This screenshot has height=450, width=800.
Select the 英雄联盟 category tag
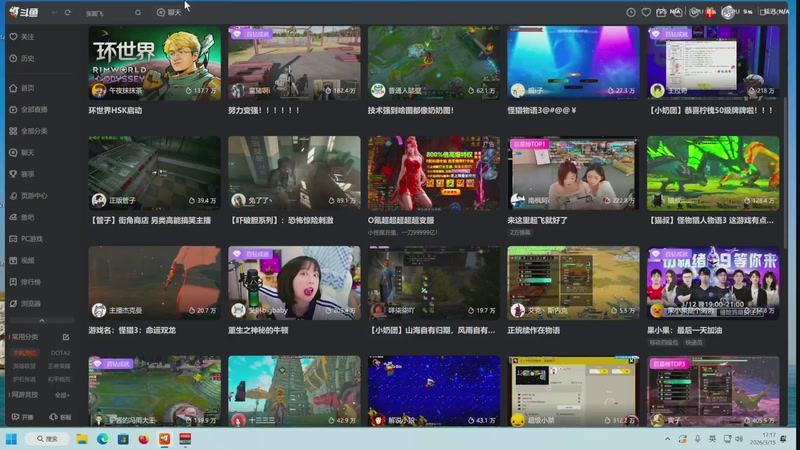pos(24,366)
